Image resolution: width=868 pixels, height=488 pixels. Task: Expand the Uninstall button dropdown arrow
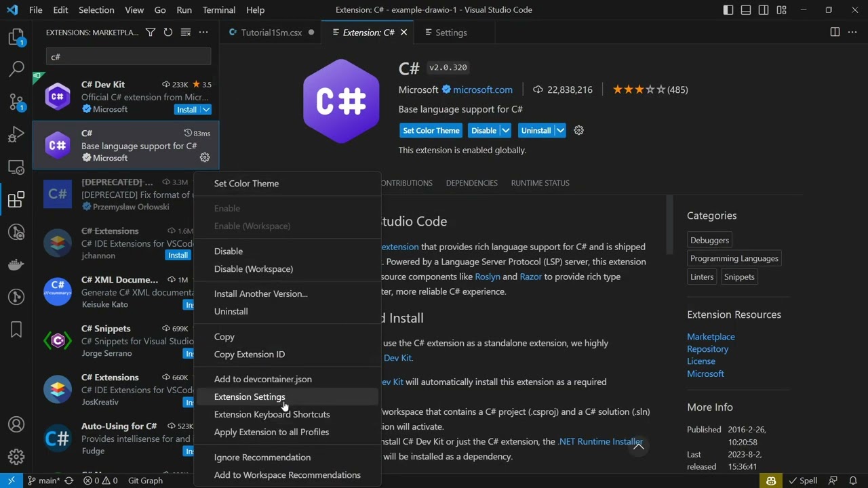(560, 131)
